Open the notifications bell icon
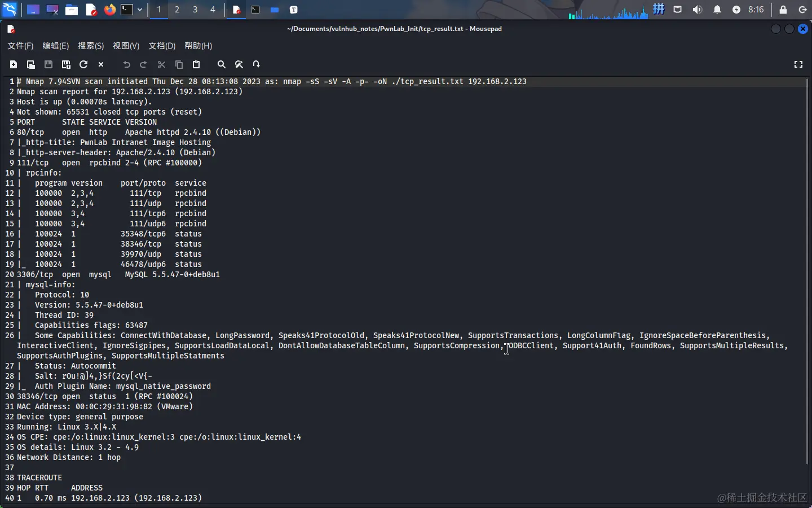The image size is (812, 508). tap(717, 10)
